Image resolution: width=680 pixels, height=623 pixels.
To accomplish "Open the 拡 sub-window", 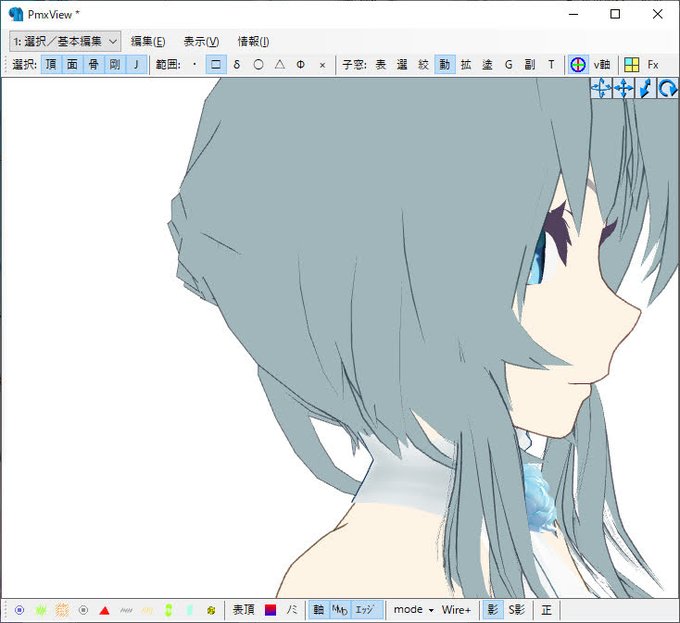I will tap(466, 65).
